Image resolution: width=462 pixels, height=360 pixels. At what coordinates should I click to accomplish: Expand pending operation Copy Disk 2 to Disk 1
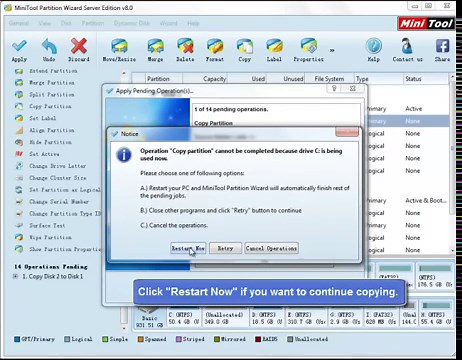point(15,276)
